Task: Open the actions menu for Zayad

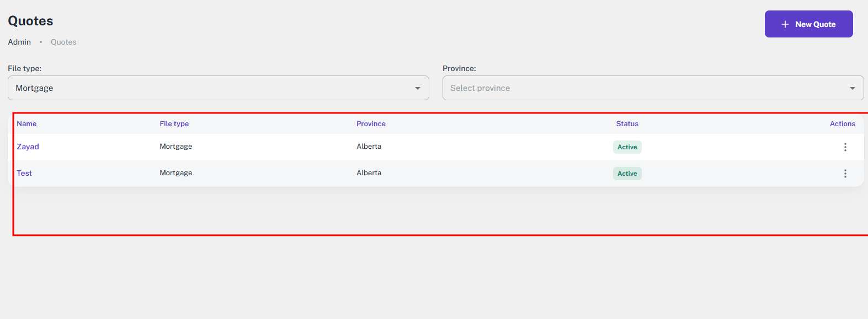Action: tap(845, 147)
